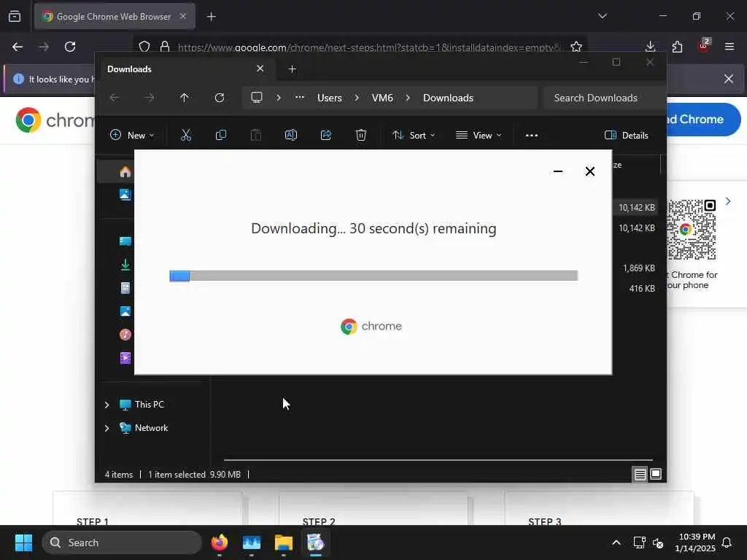This screenshot has height=560, width=747.
Task: Click the Firefox back navigation arrow
Action: (18, 47)
